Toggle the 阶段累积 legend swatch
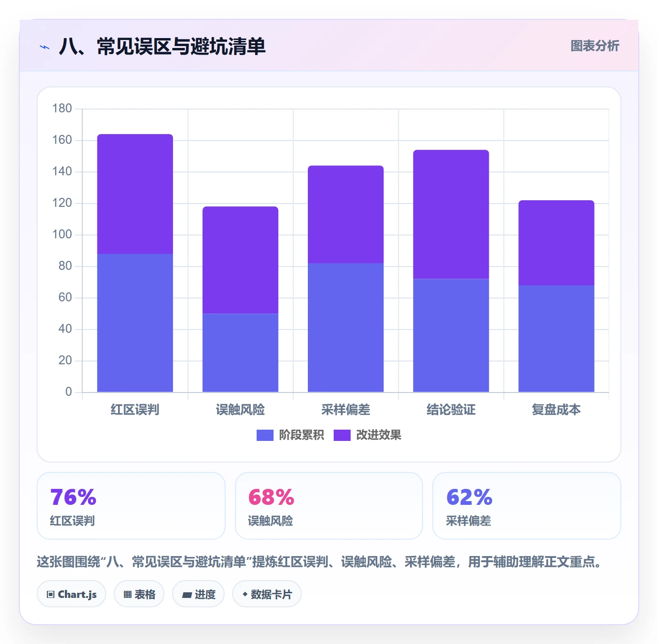The height and width of the screenshot is (644, 658). tap(265, 435)
